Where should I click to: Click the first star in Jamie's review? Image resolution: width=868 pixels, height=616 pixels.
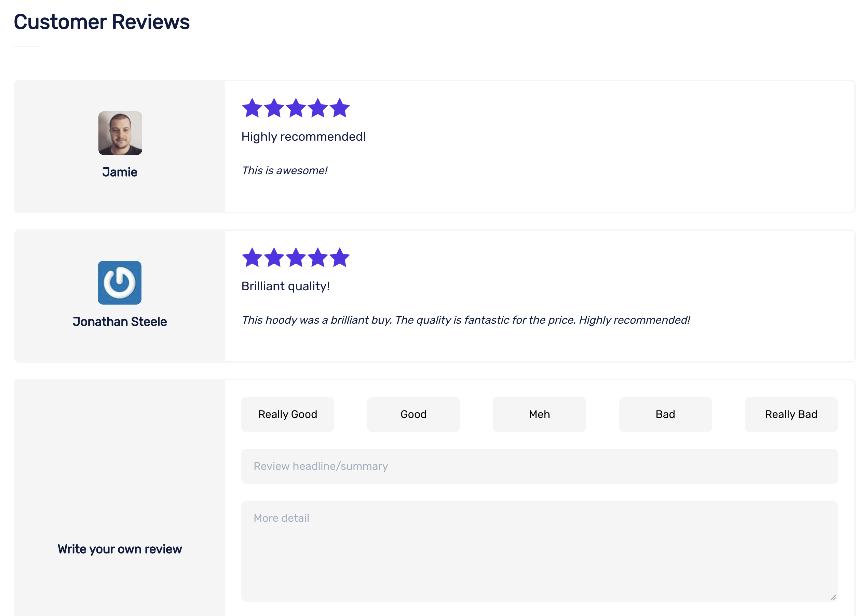[x=252, y=109]
